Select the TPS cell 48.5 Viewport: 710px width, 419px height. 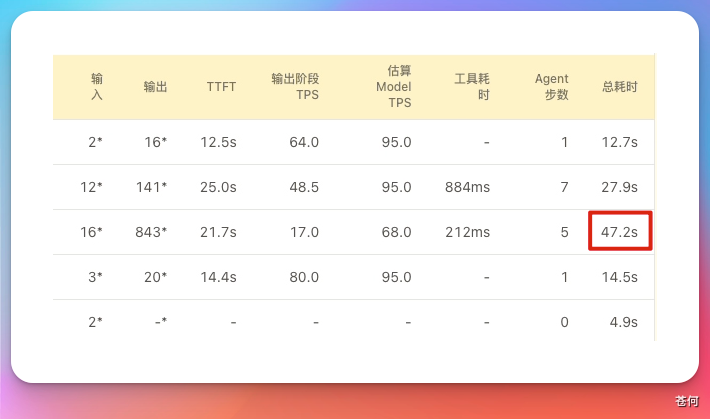click(x=304, y=187)
